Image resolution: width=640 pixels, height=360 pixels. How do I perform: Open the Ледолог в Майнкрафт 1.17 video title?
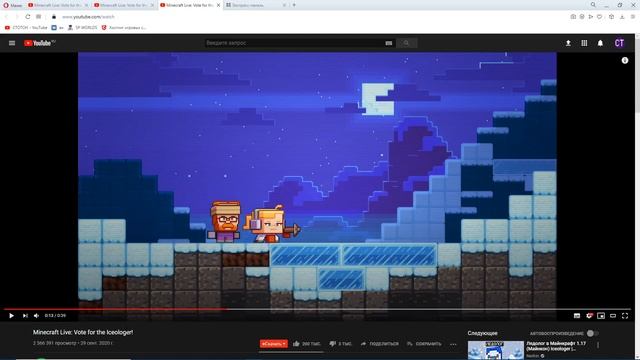[x=556, y=346]
